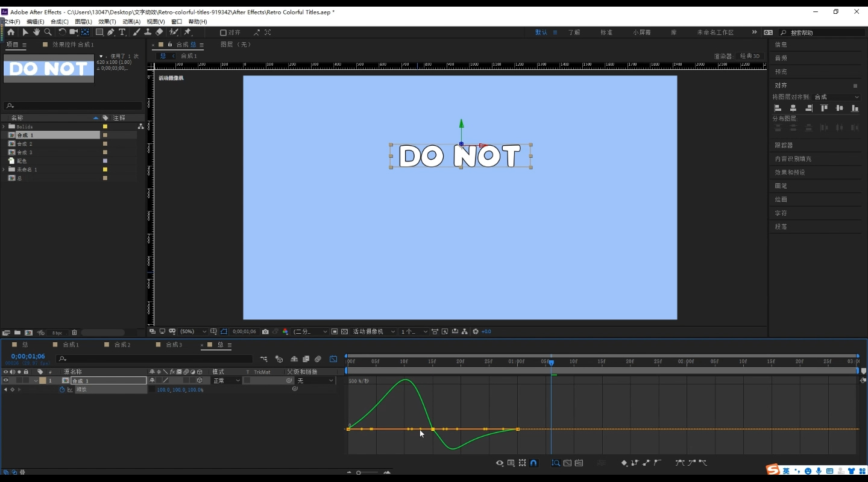Open the 动画(A) menu
This screenshot has width=868, height=482.
pyautogui.click(x=131, y=22)
